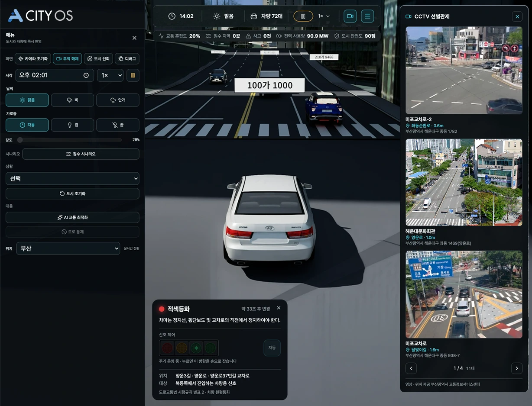This screenshot has height=406, width=532.
Task: Go to previous CCTV page
Action: coord(411,368)
